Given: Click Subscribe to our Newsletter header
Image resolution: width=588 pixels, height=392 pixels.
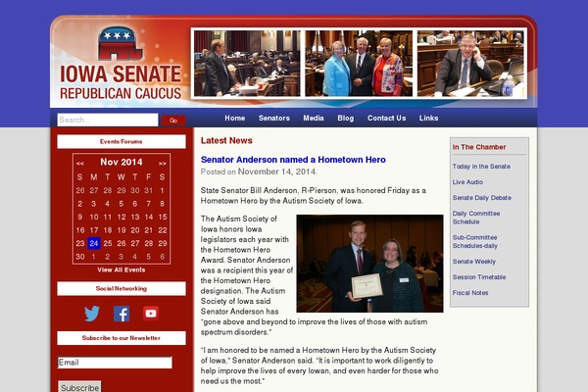Looking at the screenshot, I should tap(122, 338).
